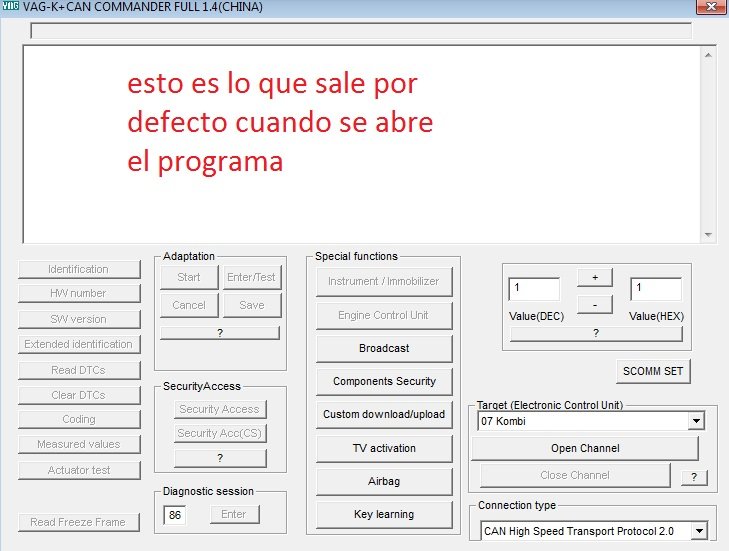Click Enter/Test in Adaptation
Viewport: 729px width, 551px height.
(252, 277)
